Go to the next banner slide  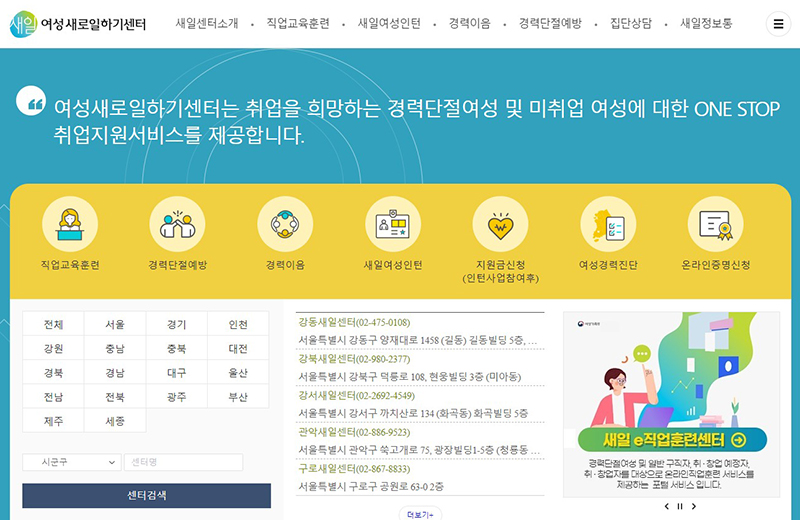click(694, 506)
